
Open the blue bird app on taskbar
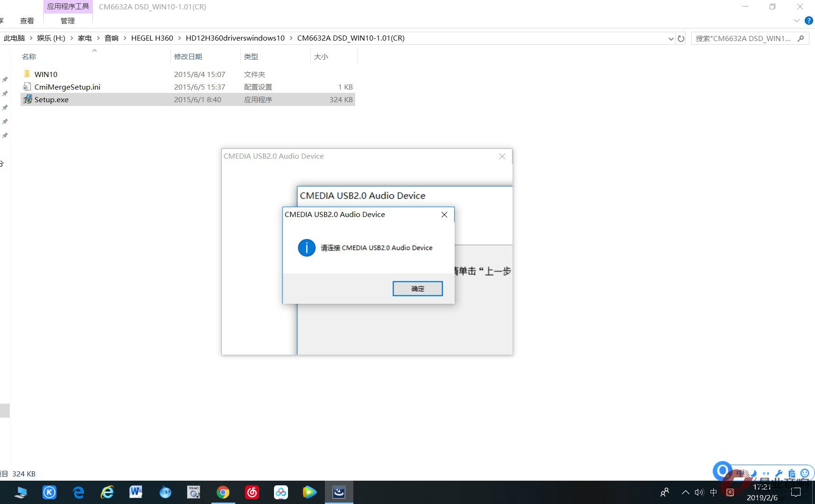[165, 492]
